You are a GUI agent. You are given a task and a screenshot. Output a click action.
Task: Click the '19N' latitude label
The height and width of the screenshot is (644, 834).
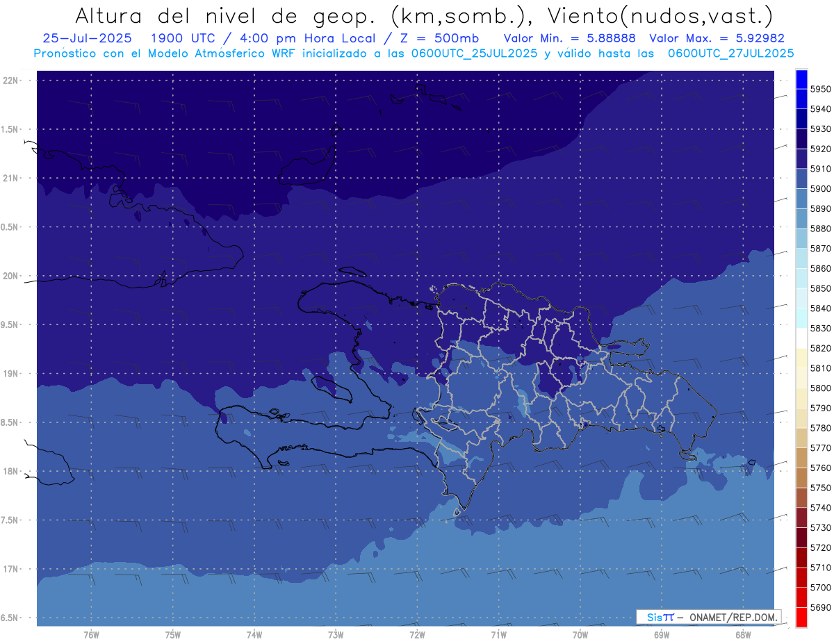[x=11, y=373]
